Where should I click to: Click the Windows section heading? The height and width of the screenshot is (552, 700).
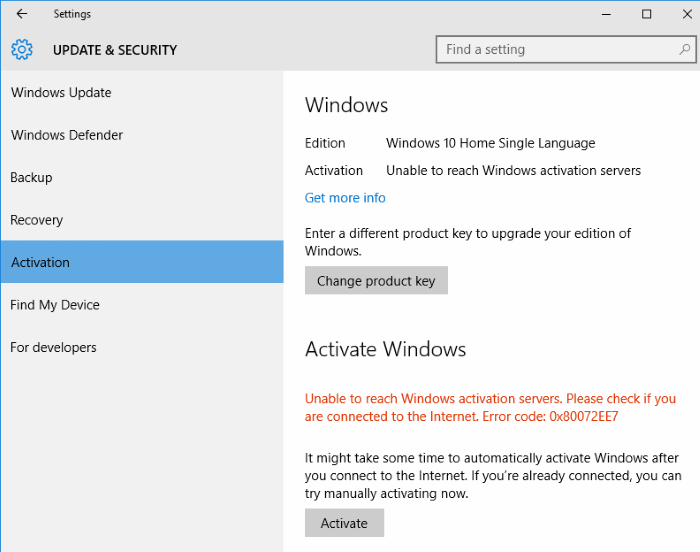346,105
